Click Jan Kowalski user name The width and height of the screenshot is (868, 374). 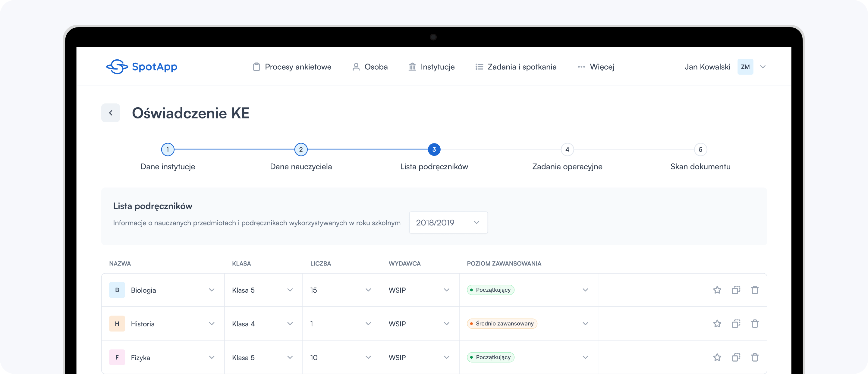pos(707,67)
